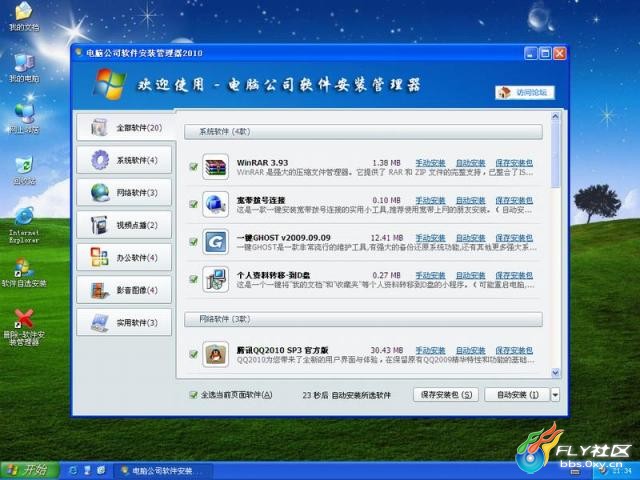Select Internet Explorer desktop icon
This screenshot has width=640, height=480.
(x=24, y=225)
